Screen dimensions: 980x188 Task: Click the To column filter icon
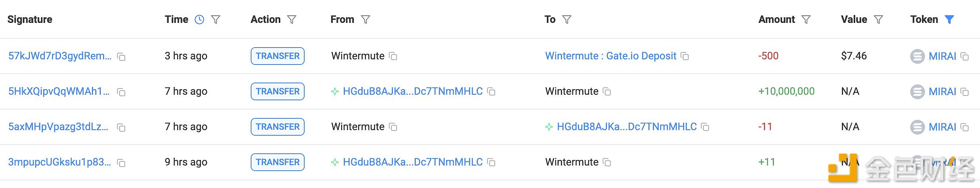pyautogui.click(x=567, y=20)
